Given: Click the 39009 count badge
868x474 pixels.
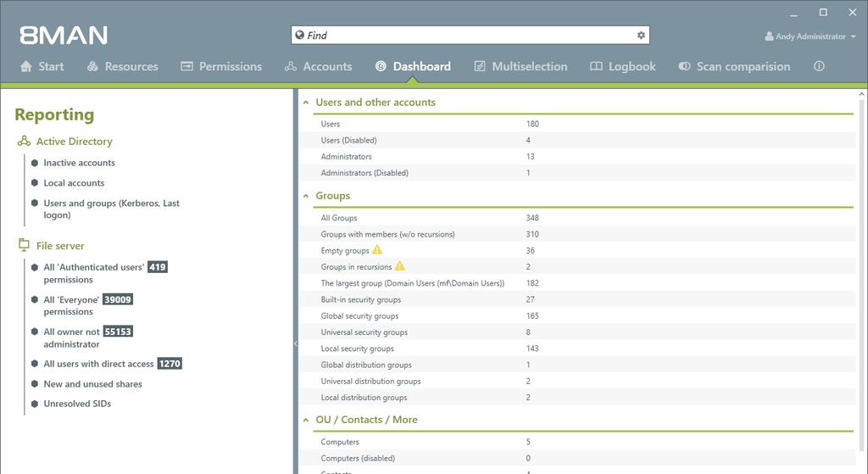Looking at the screenshot, I should pos(118,299).
